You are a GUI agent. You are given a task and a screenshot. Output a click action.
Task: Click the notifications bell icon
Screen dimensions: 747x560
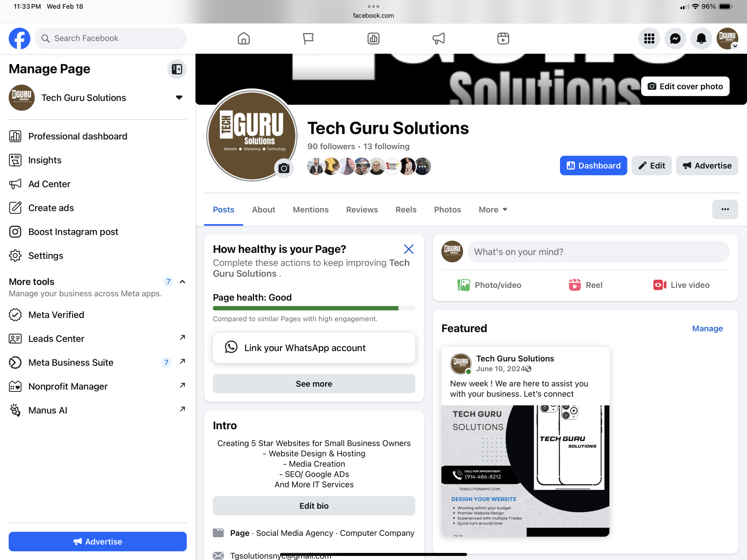click(x=701, y=38)
